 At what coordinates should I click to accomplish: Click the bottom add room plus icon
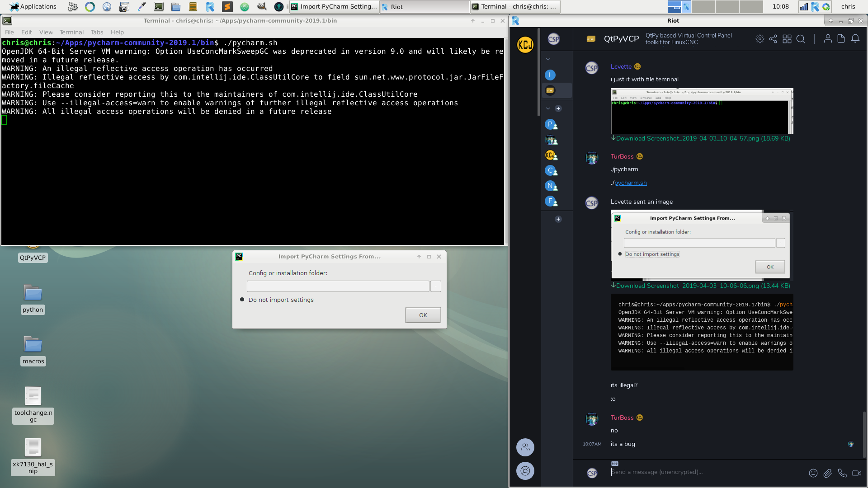point(558,219)
